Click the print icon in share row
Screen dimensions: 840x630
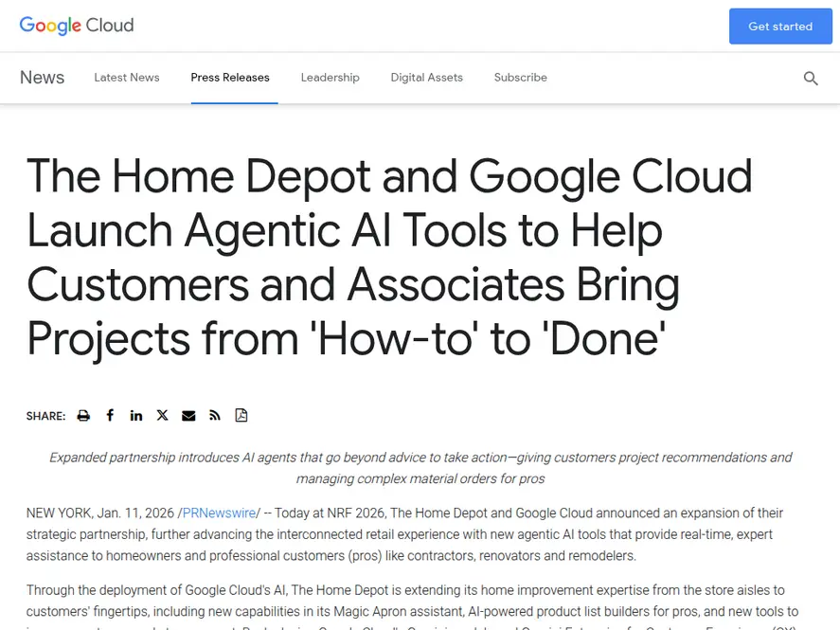(x=83, y=416)
